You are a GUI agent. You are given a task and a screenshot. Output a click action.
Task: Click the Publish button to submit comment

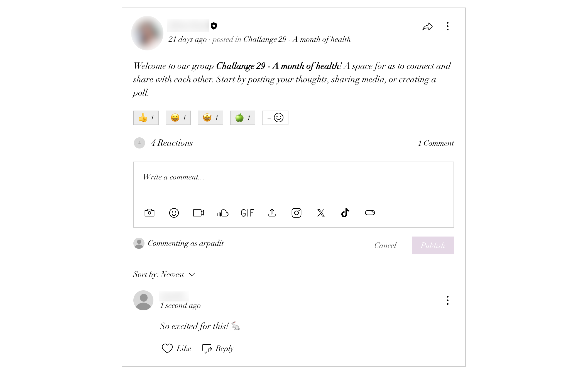pyautogui.click(x=432, y=245)
